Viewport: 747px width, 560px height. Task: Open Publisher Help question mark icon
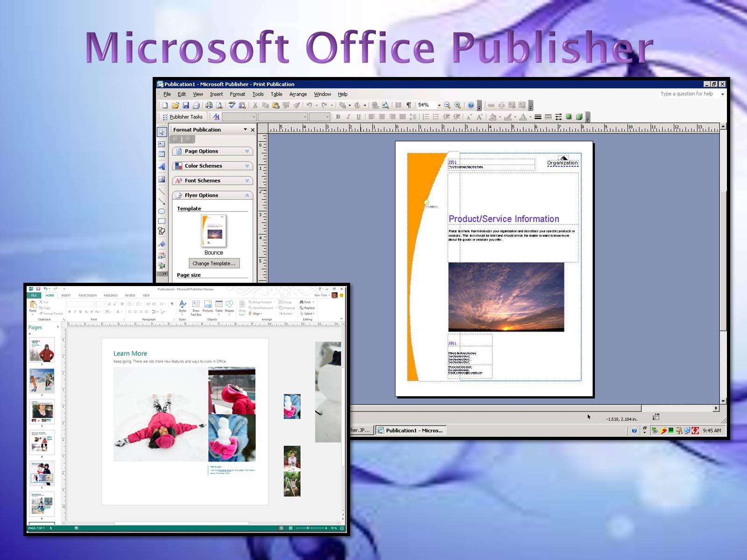coord(471,105)
